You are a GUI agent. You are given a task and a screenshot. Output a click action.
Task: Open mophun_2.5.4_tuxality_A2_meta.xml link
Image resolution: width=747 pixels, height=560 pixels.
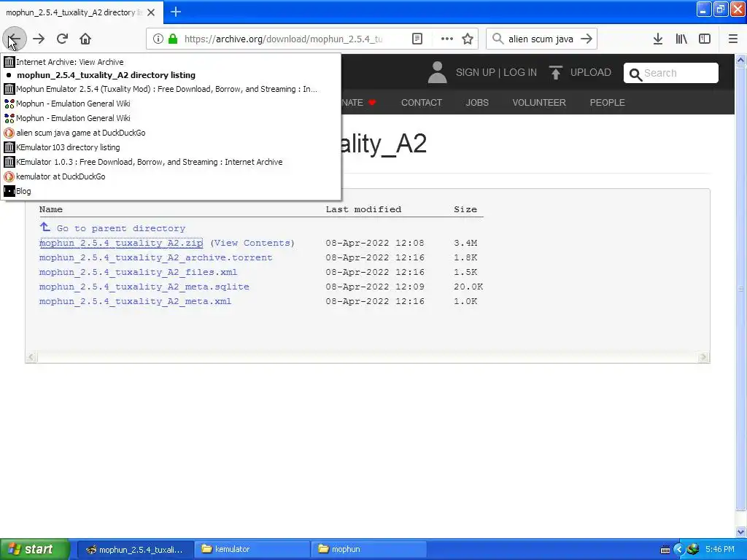(135, 301)
